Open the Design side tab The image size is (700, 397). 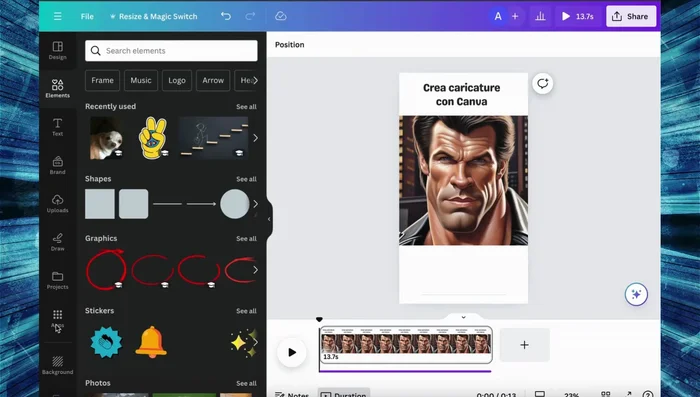tap(58, 50)
